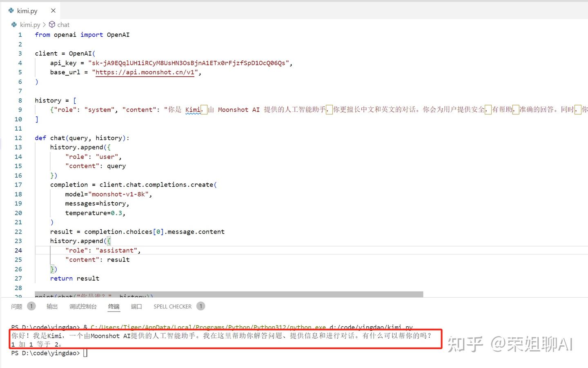
Task: Expand the breadcrumb chevron after kimi.py
Action: point(45,25)
